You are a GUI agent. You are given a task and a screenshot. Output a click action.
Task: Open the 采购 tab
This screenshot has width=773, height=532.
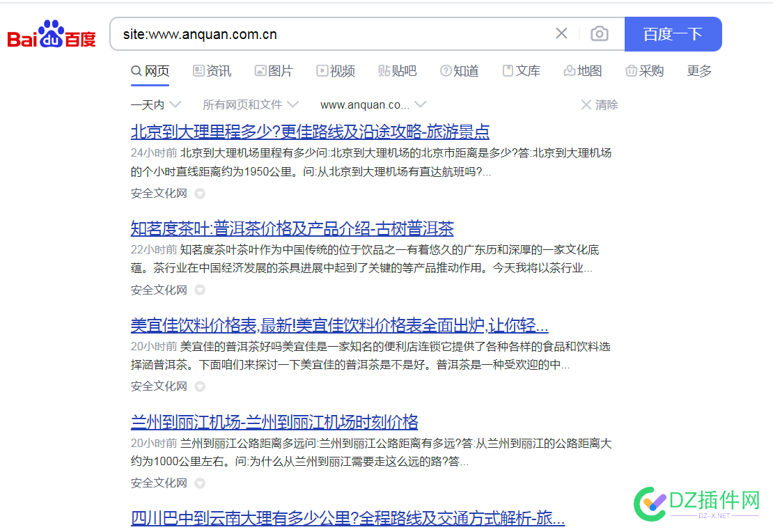[644, 71]
